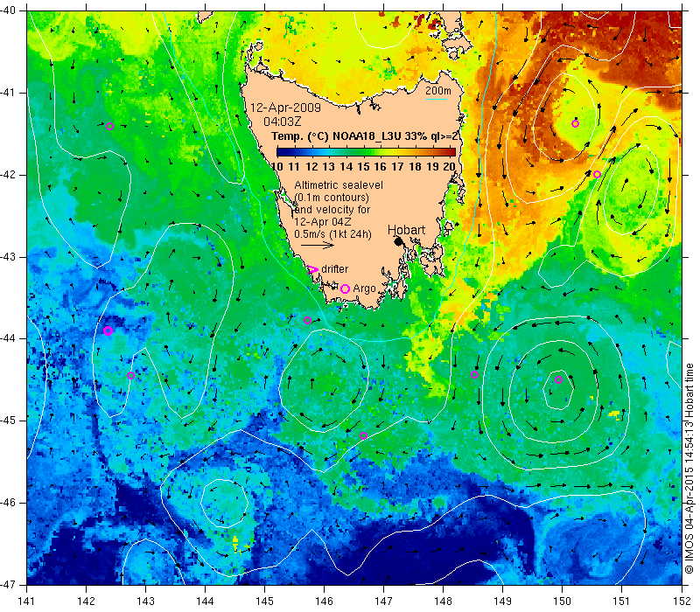This screenshot has width=700, height=612.
Task: Click the vertical '© IMOS 04-Apr-2015' copyright text
Action: [689, 469]
